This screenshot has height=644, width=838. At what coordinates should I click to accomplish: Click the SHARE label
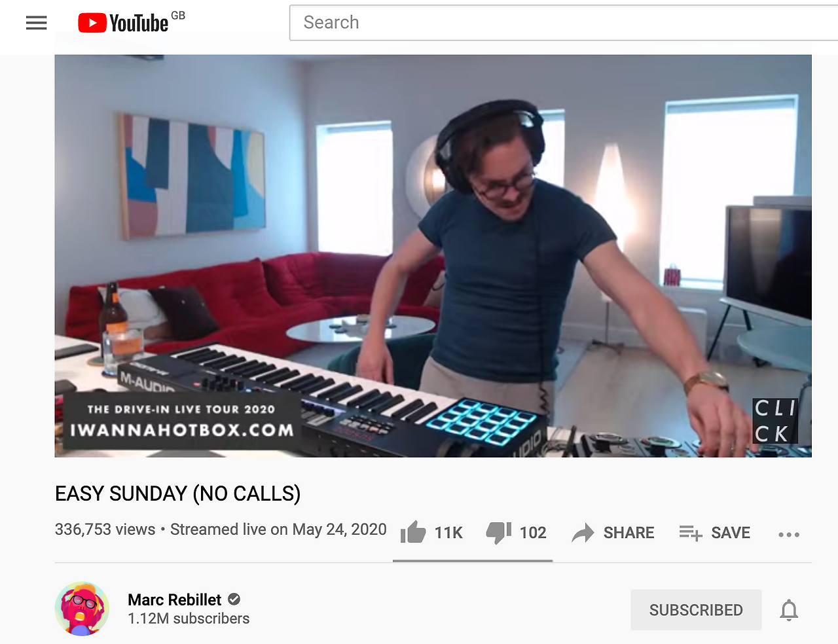[628, 533]
